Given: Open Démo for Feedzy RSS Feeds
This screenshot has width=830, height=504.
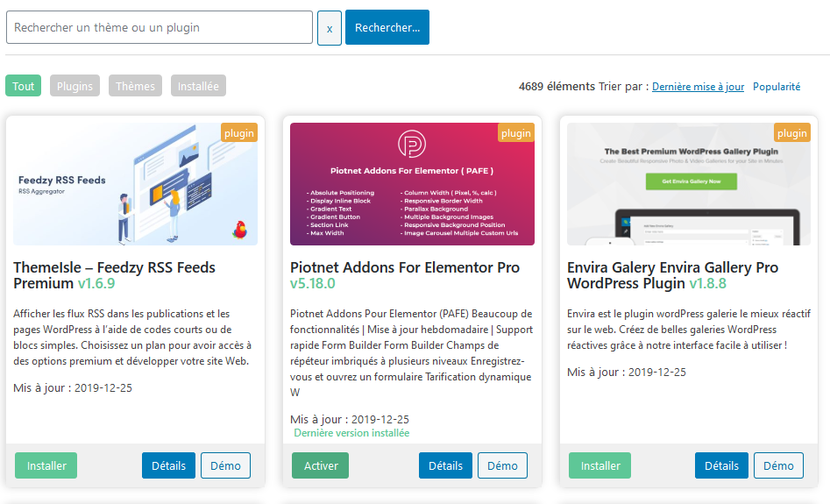Looking at the screenshot, I should pyautogui.click(x=225, y=466).
